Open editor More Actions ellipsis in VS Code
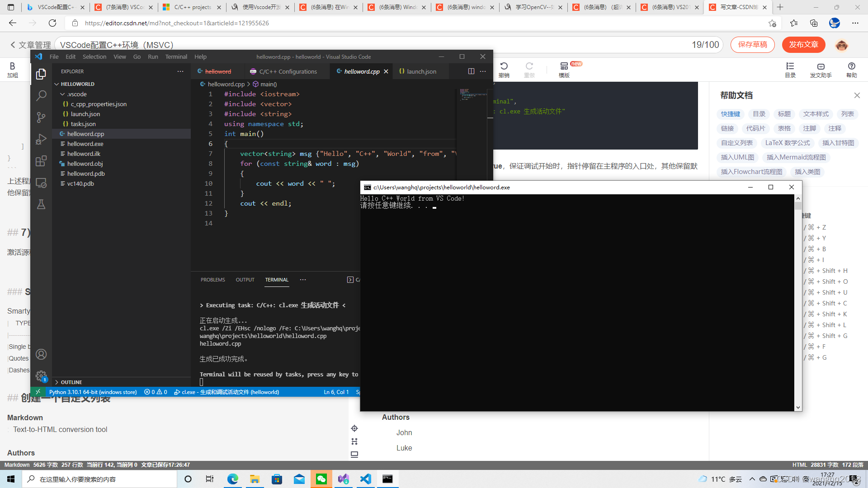Viewport: 868px width, 488px height. (483, 71)
